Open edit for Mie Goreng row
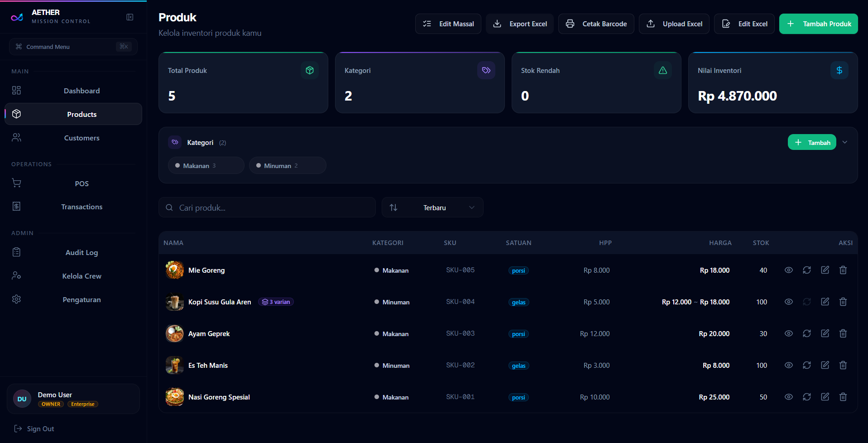The height and width of the screenshot is (443, 868). [x=825, y=270]
